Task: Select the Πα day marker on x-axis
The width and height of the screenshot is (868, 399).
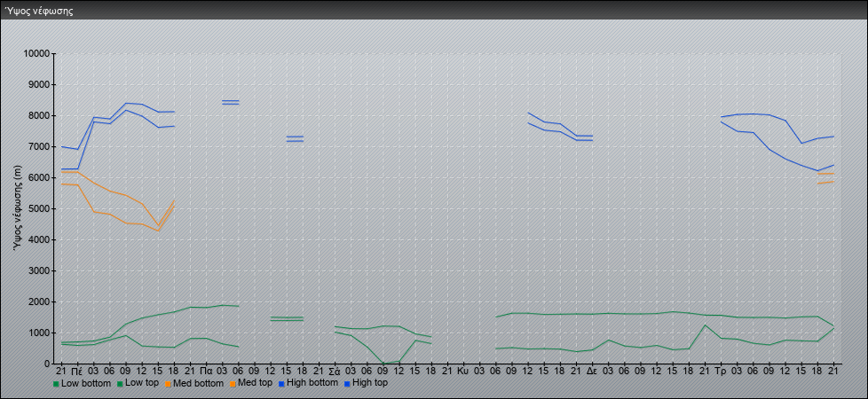Action: point(205,371)
